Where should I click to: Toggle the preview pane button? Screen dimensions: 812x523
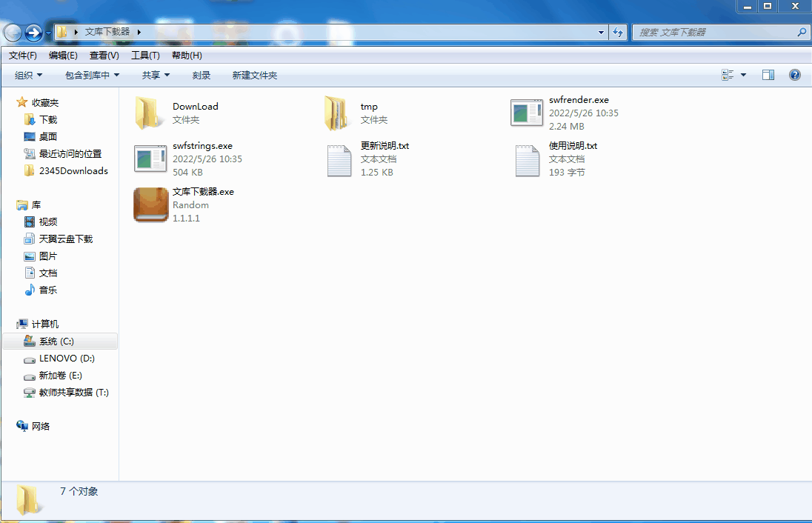click(x=768, y=75)
